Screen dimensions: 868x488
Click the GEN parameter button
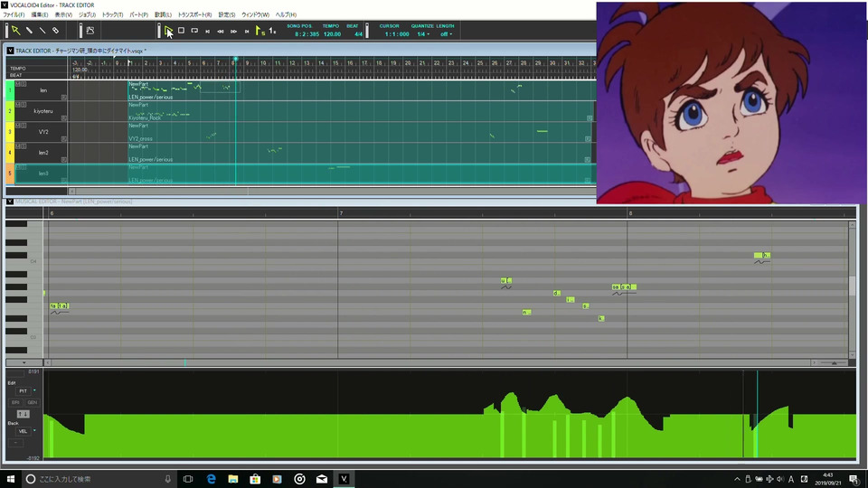(x=33, y=403)
